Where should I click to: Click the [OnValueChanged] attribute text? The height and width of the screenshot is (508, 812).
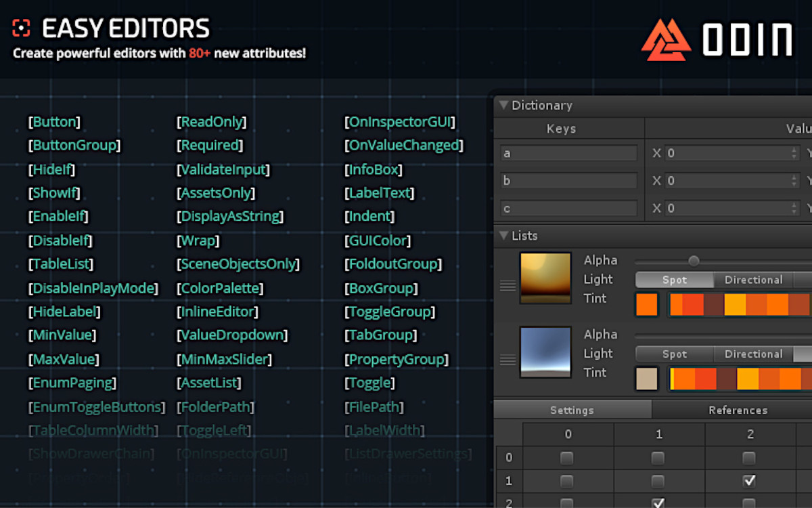(404, 146)
